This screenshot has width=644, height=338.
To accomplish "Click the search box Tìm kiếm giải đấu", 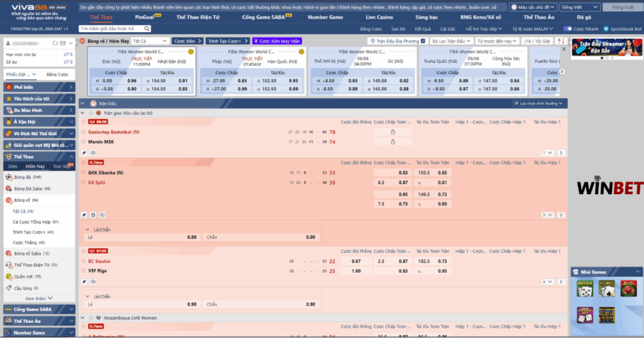I will [111, 29].
